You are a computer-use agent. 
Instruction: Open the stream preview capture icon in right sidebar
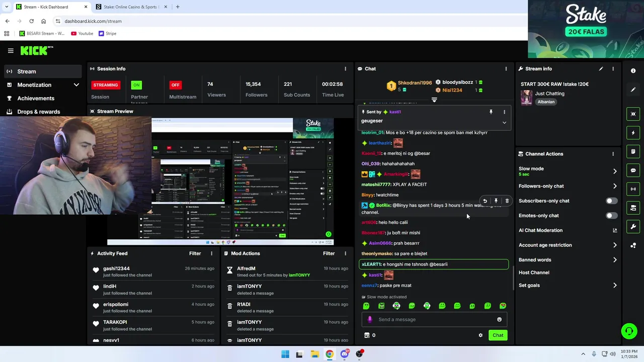tap(633, 114)
